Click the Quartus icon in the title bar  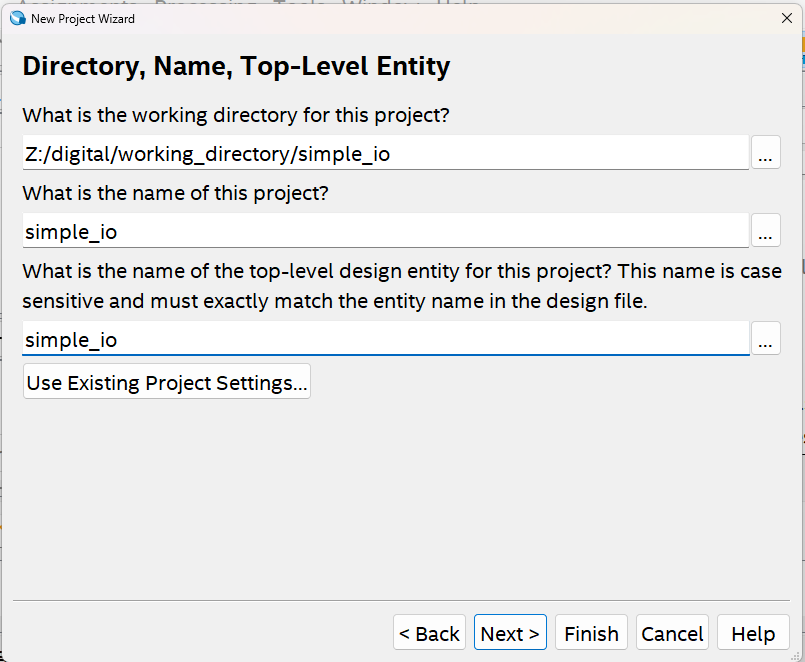coord(17,18)
